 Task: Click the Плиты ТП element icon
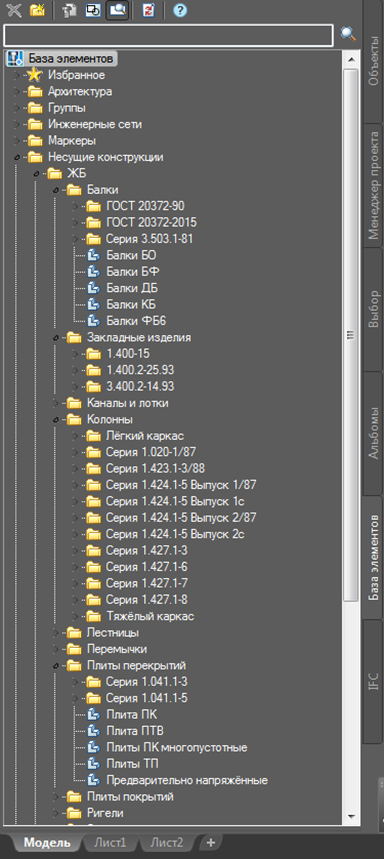pos(94,764)
